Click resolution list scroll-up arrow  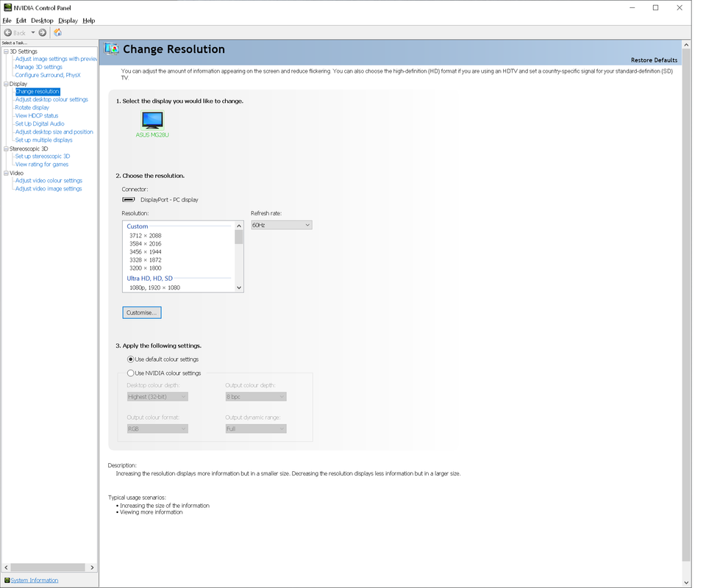239,226
